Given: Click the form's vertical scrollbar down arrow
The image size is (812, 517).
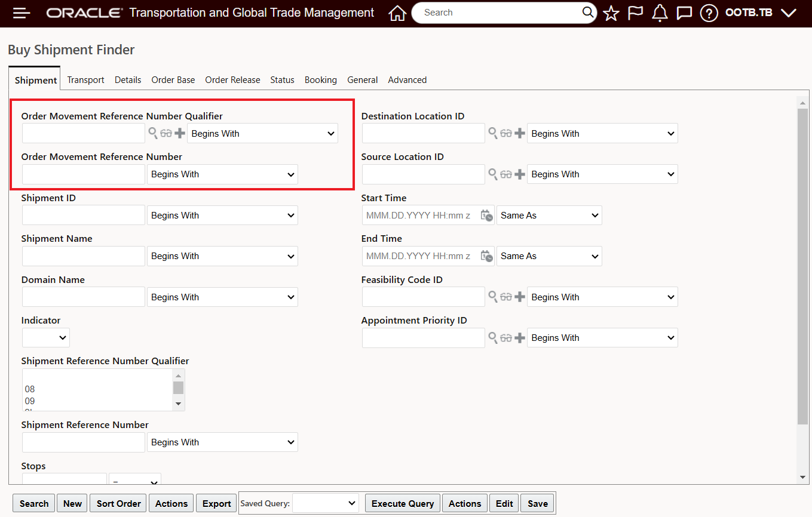Looking at the screenshot, I should tap(802, 476).
